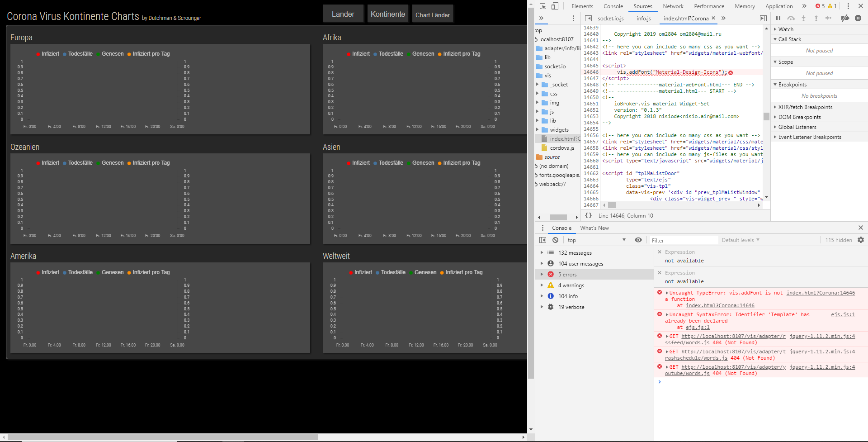868x442 pixels.
Task: Toggle Genesen series in Weltweit chart legend
Action: (423, 272)
